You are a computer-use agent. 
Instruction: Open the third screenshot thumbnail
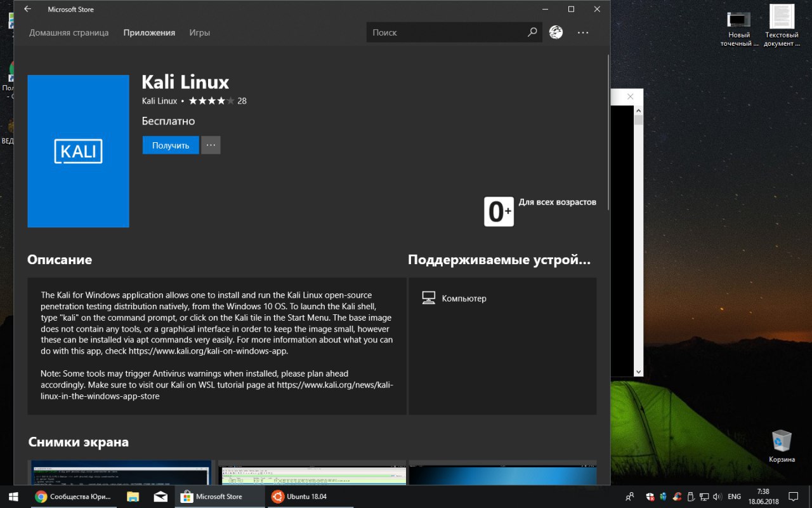502,472
